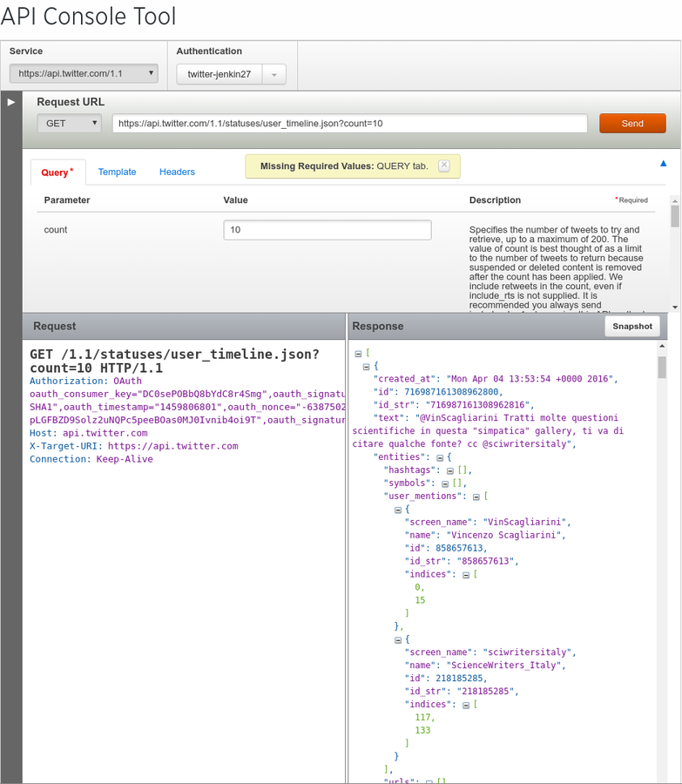Open the GET method dropdown

[70, 123]
